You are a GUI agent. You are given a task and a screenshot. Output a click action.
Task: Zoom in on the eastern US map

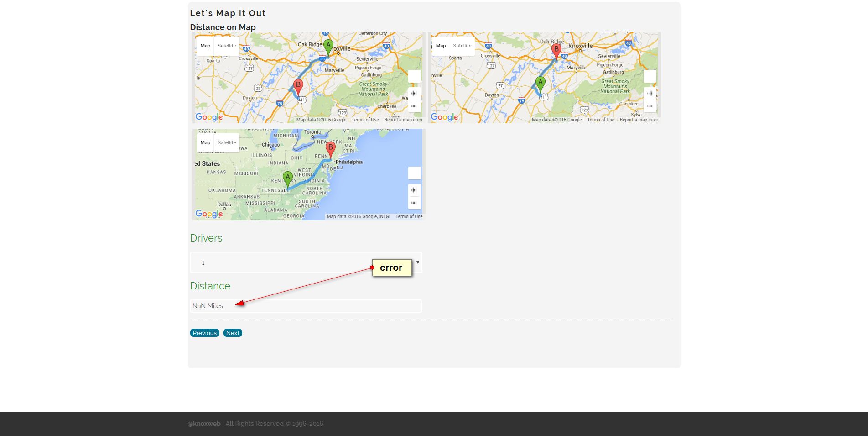(414, 190)
